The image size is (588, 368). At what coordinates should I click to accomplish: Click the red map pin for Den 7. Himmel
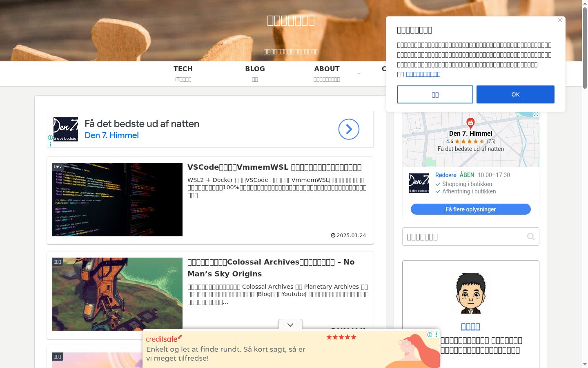[x=470, y=123]
